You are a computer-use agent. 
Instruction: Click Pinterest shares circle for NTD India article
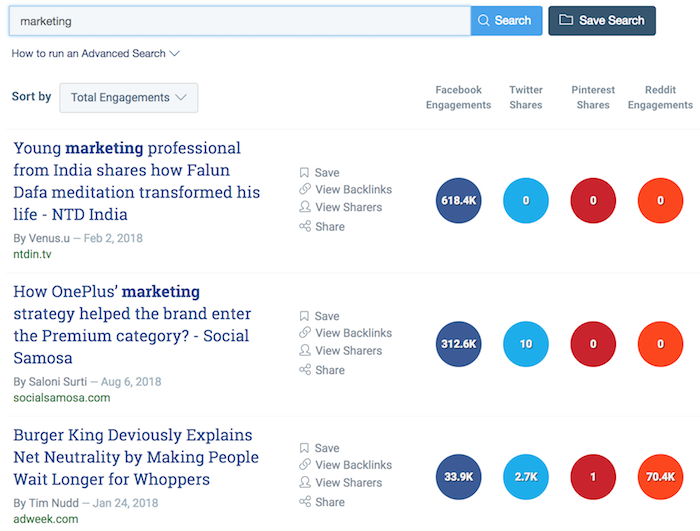click(593, 201)
